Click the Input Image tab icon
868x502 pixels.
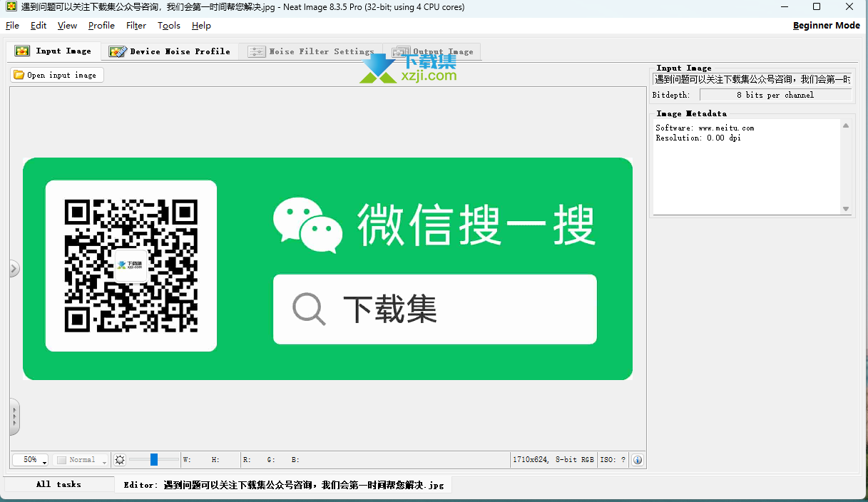(x=22, y=51)
